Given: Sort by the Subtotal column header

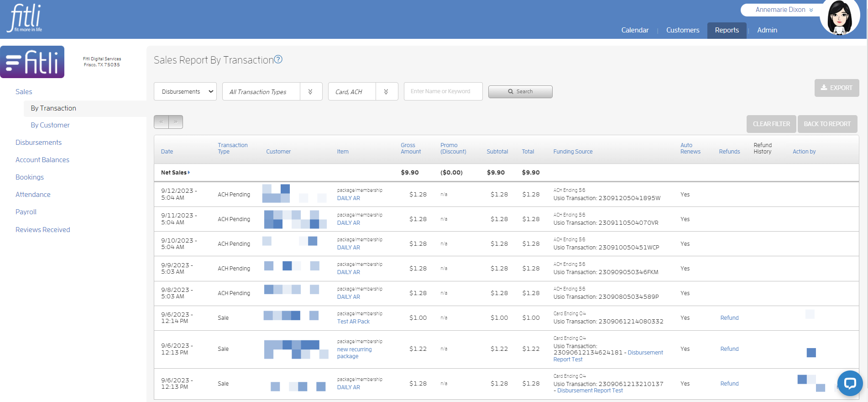Looking at the screenshot, I should click(x=497, y=152).
